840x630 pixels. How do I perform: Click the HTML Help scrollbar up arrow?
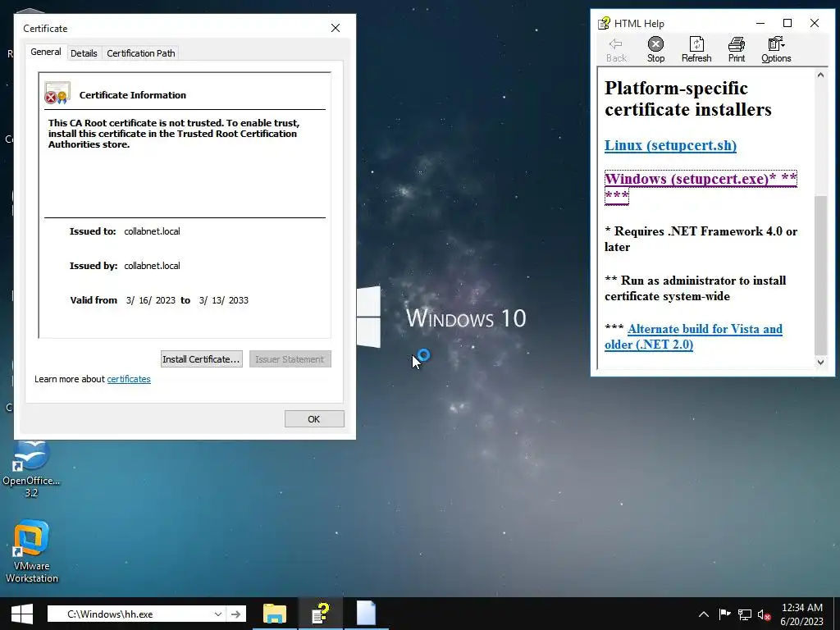[820, 75]
